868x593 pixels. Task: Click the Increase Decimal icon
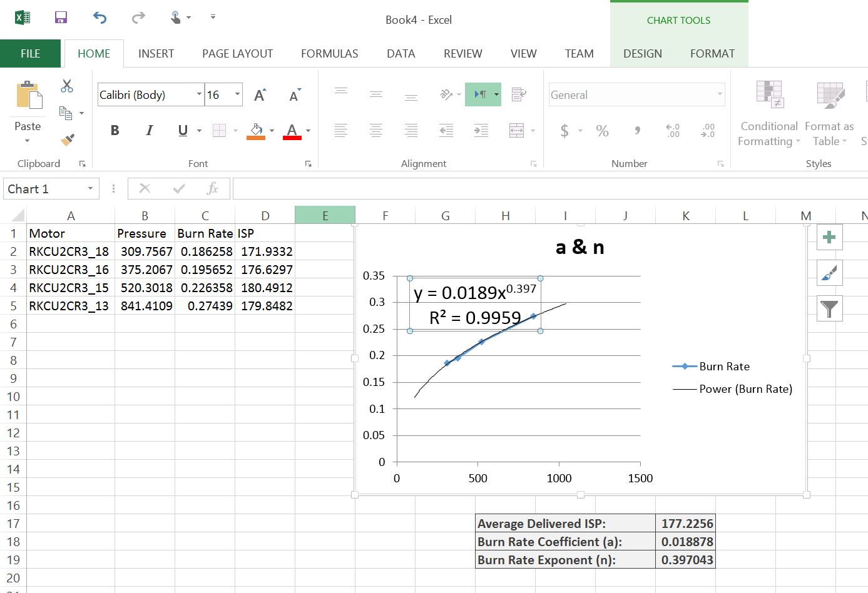673,131
